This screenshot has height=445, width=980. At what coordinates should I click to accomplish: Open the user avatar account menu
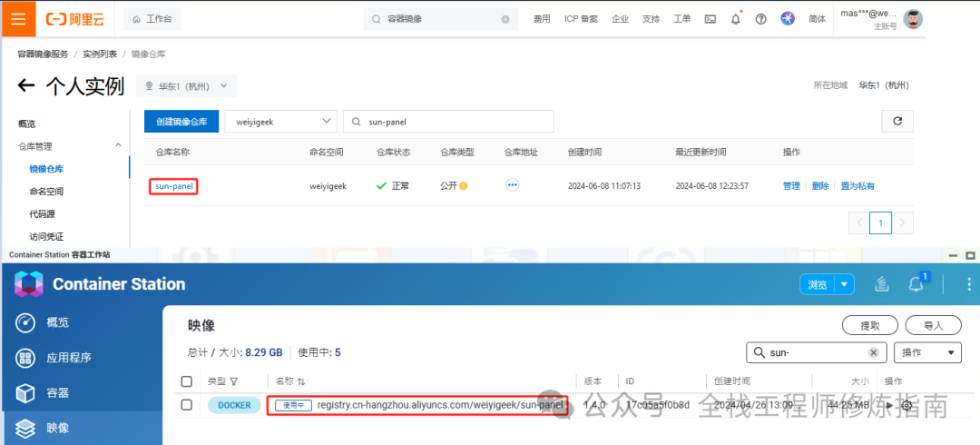(x=913, y=19)
